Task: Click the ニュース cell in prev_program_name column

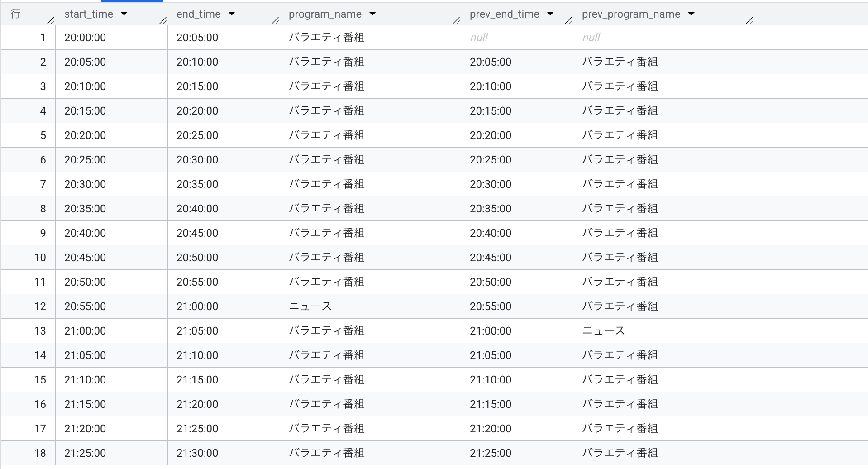Action: 603,331
